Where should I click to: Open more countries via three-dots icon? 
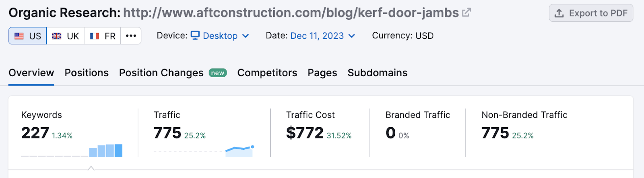click(131, 36)
